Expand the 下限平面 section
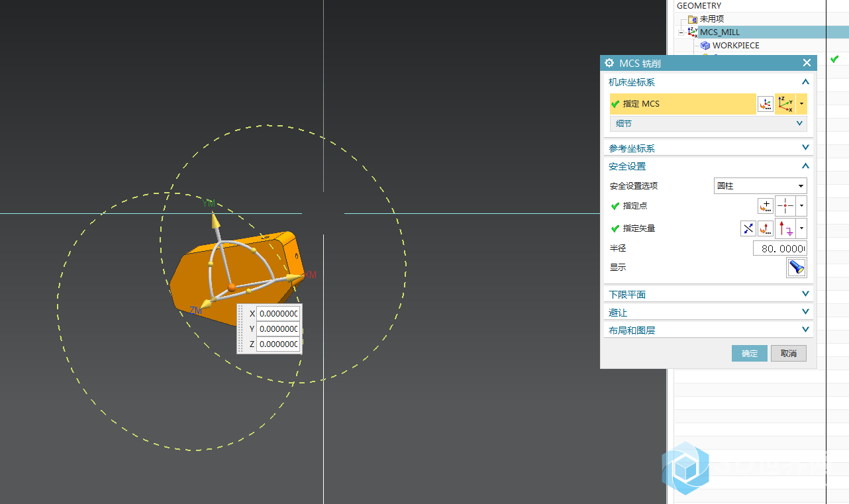Screen dimensions: 849x504 pos(805,294)
